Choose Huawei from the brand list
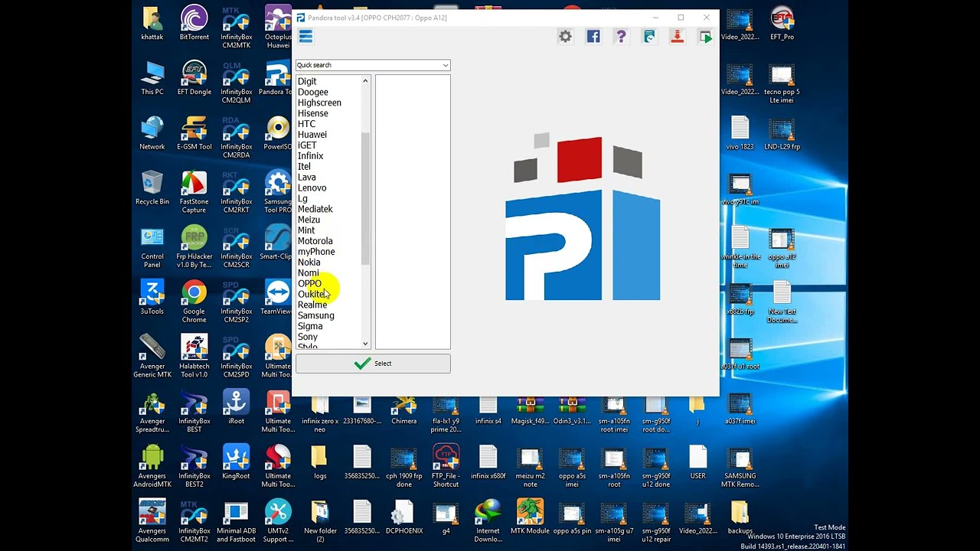The image size is (980, 551). click(312, 135)
